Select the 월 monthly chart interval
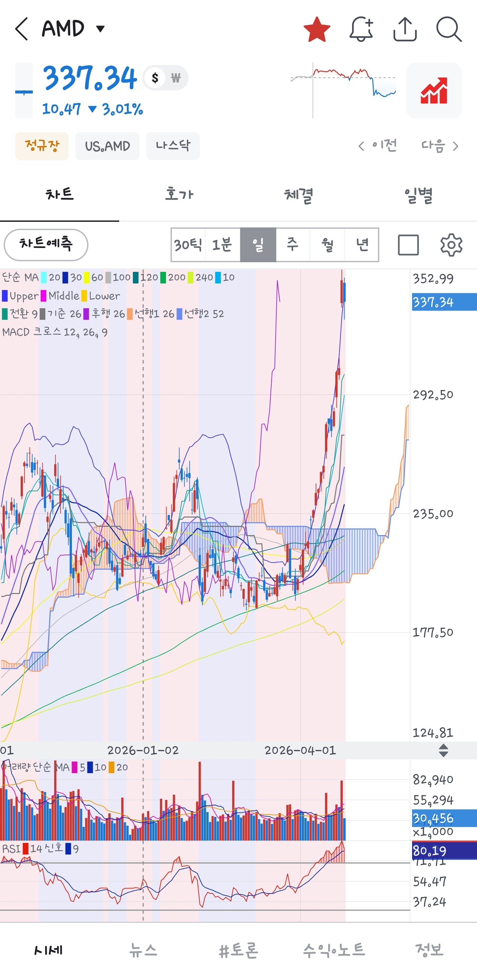This screenshot has height=980, width=477. 327,245
